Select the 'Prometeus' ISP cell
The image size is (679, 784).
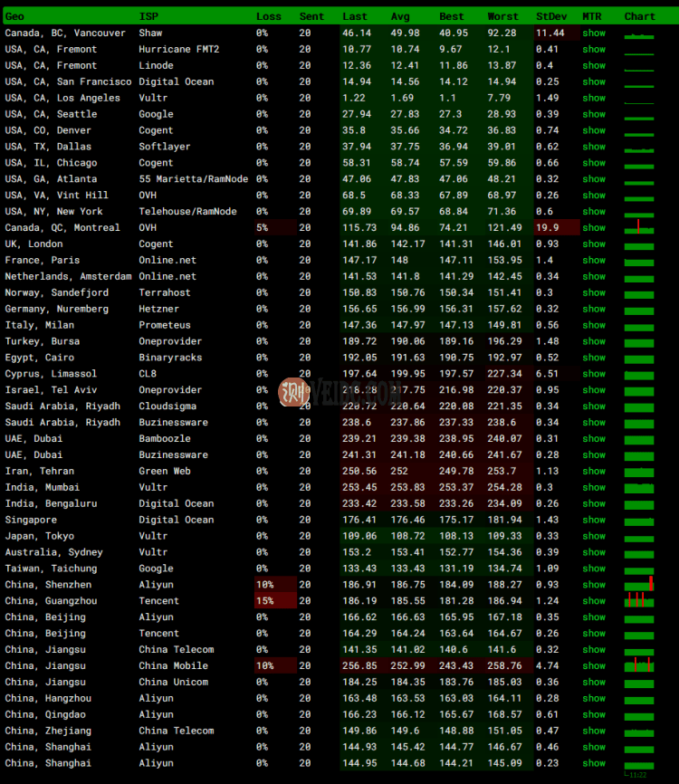[x=165, y=326]
